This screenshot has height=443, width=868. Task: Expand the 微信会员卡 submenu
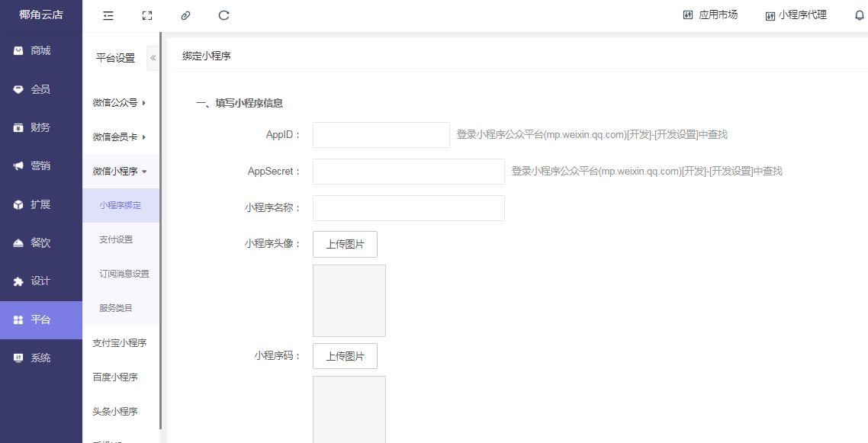(119, 137)
